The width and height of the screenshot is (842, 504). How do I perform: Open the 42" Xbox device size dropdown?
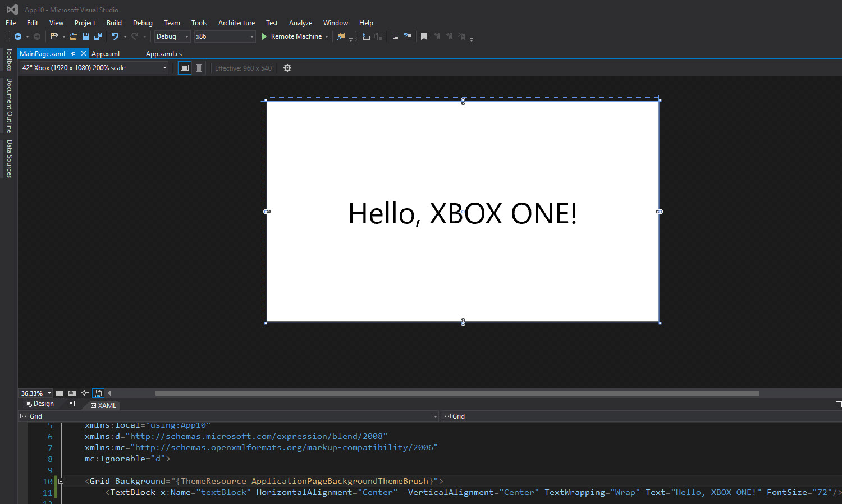click(x=94, y=68)
